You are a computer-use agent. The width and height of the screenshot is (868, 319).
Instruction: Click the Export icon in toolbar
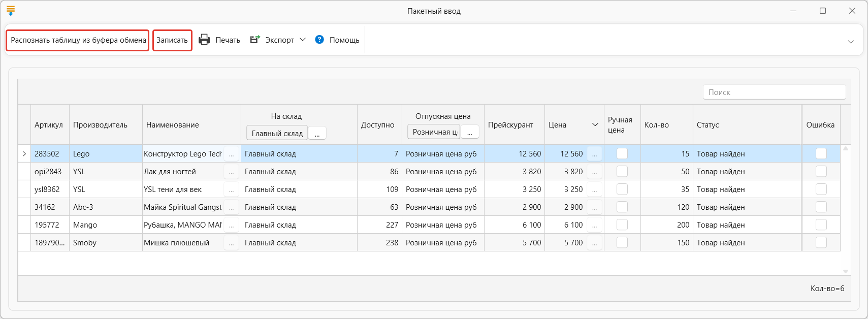tap(255, 40)
